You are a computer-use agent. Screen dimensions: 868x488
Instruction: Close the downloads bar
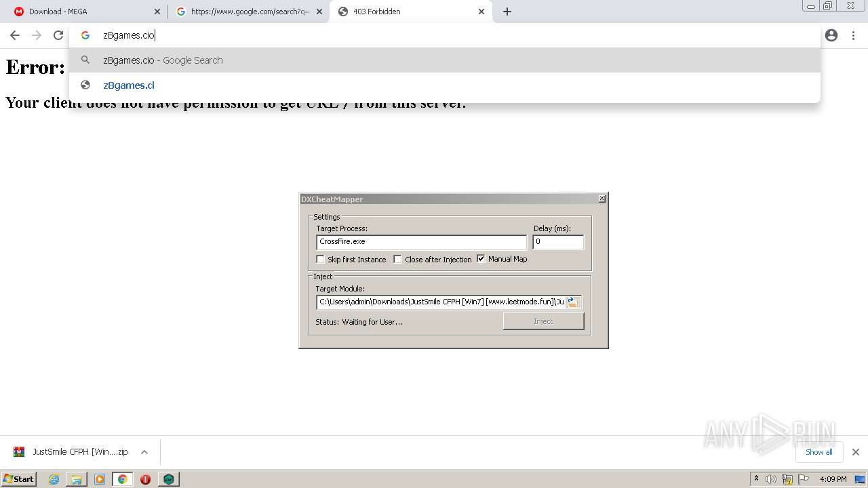(855, 452)
